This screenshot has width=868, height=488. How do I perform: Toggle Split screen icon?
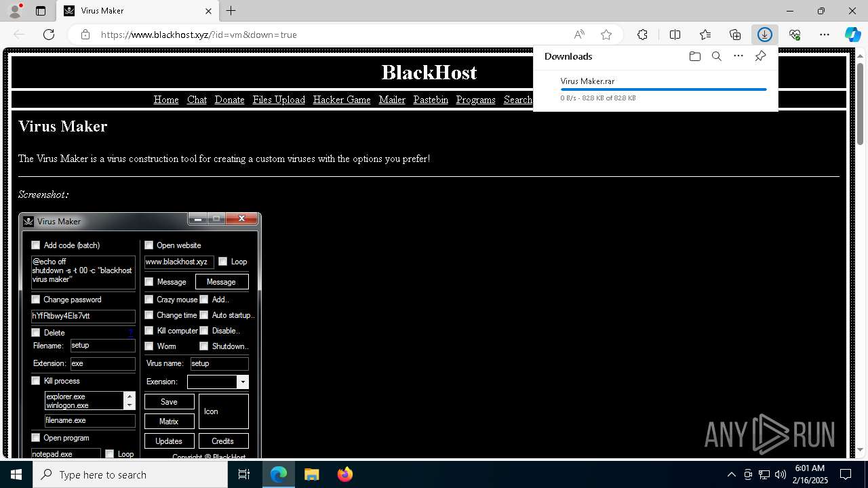[x=675, y=35]
